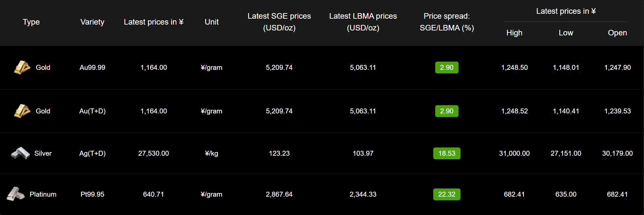
Task: Choose the Open sub-column header
Action: coord(617,33)
